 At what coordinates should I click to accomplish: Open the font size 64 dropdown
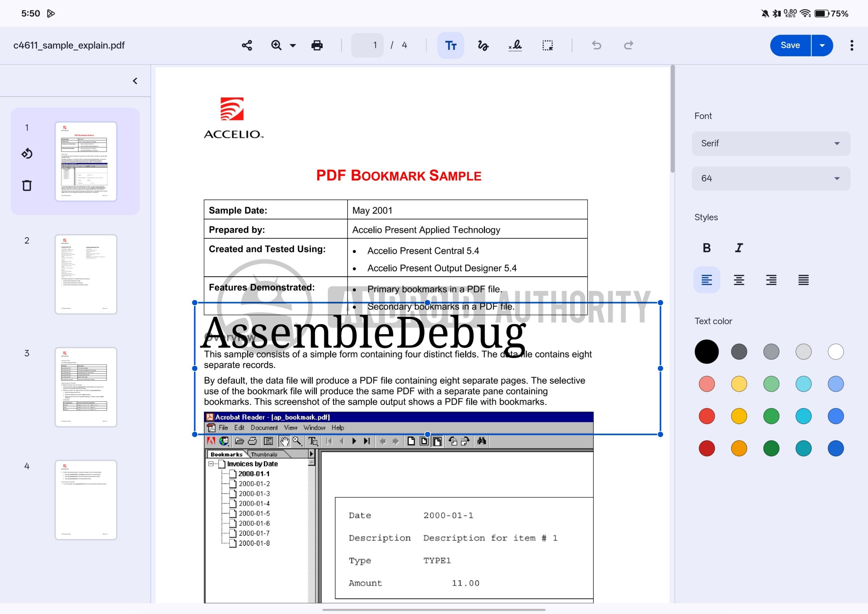(771, 178)
